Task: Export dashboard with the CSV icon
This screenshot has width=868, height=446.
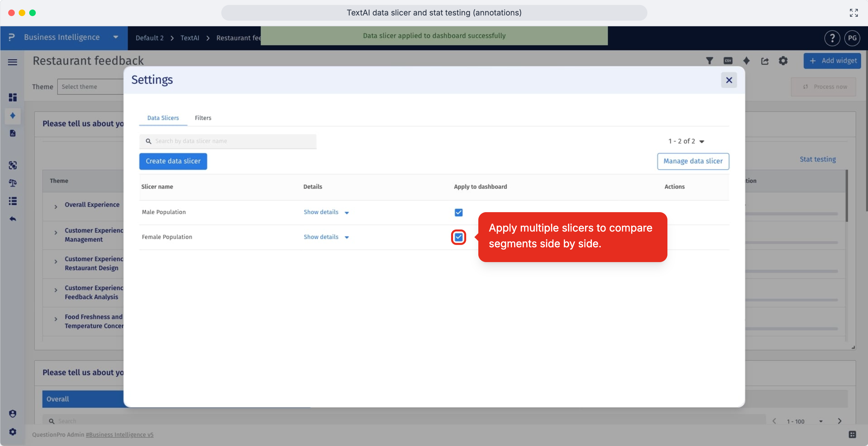Action: click(x=728, y=61)
